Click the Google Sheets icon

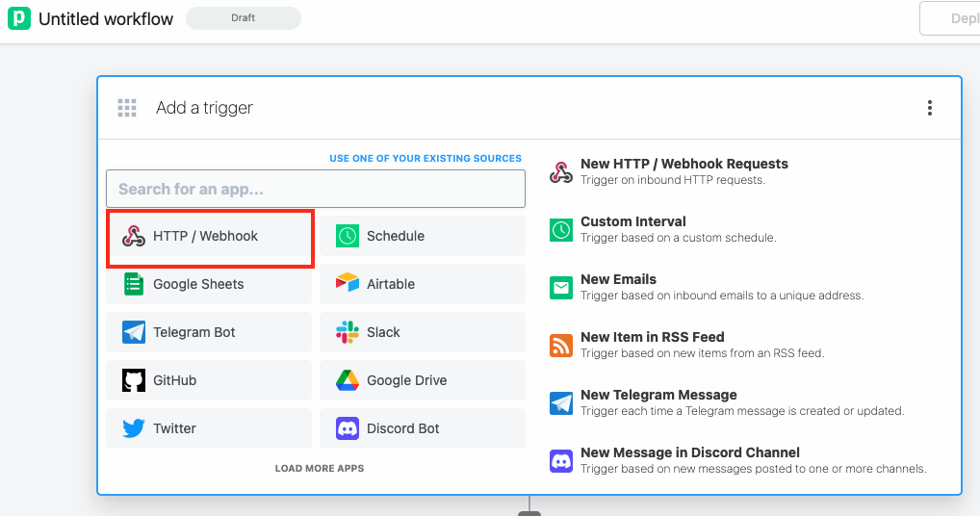pyautogui.click(x=133, y=284)
